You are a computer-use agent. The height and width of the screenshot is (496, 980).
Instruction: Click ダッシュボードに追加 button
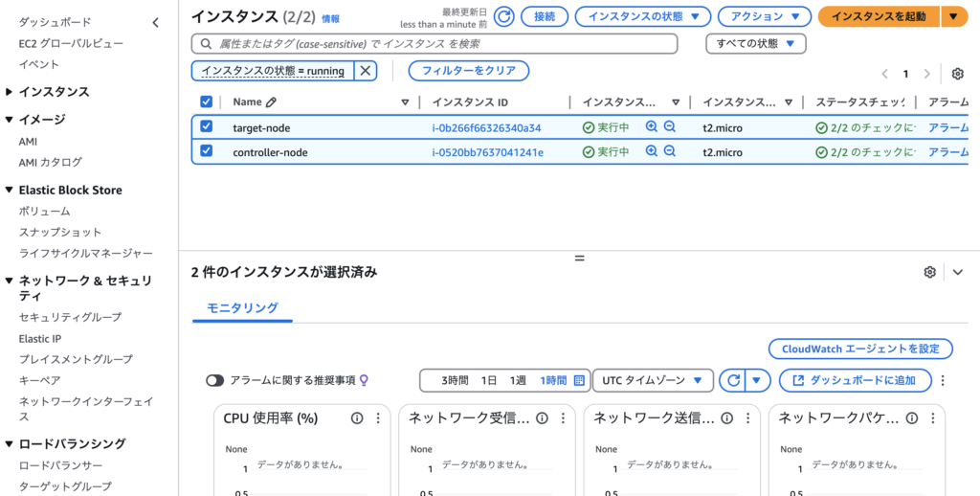click(855, 380)
